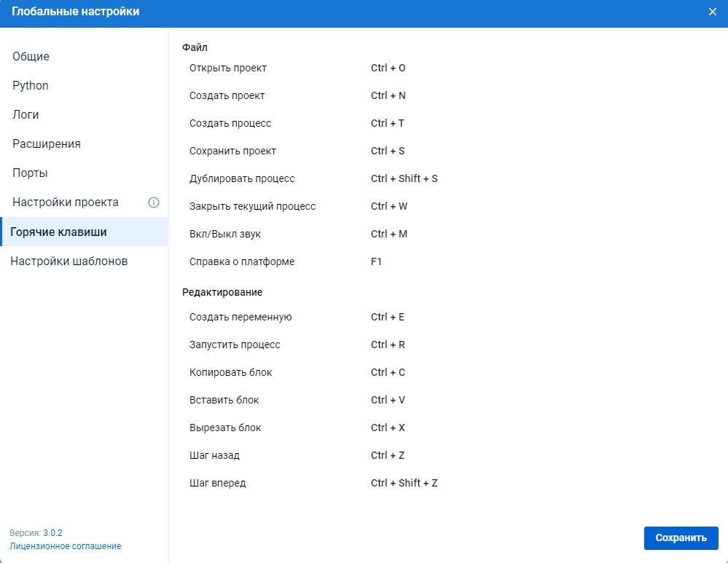Select the Ctrl + E shortcut value
This screenshot has height=563, width=728.
388,317
